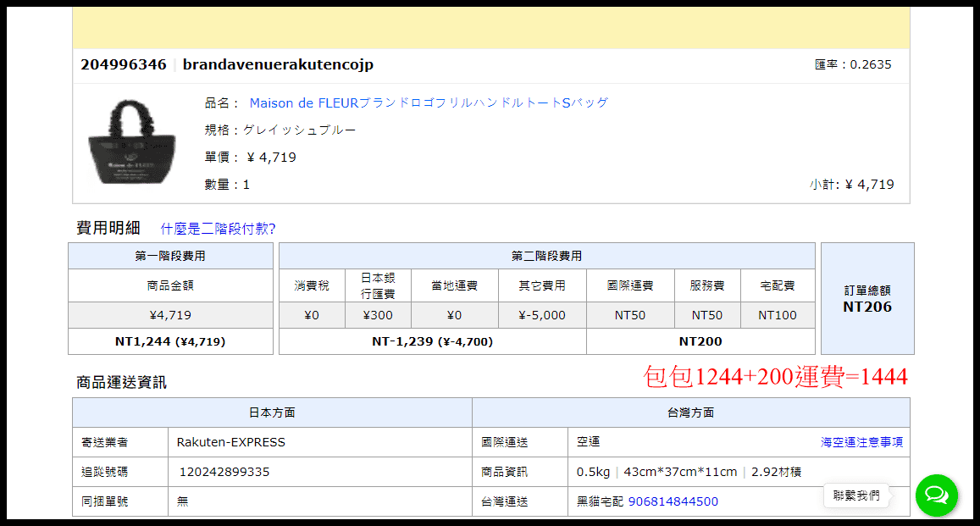Open the green customer service chat icon

click(x=936, y=496)
